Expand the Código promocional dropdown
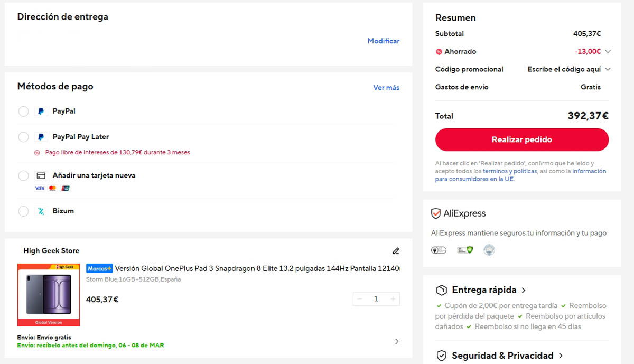This screenshot has width=634, height=364. pos(608,69)
